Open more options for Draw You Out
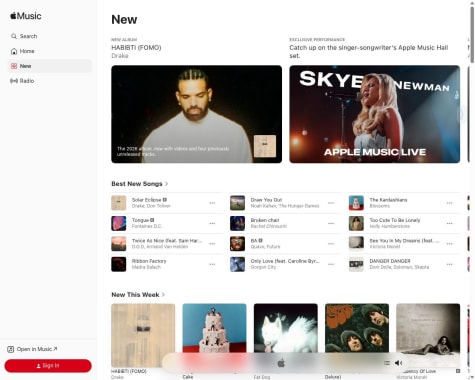The height and width of the screenshot is (380, 475). [331, 203]
